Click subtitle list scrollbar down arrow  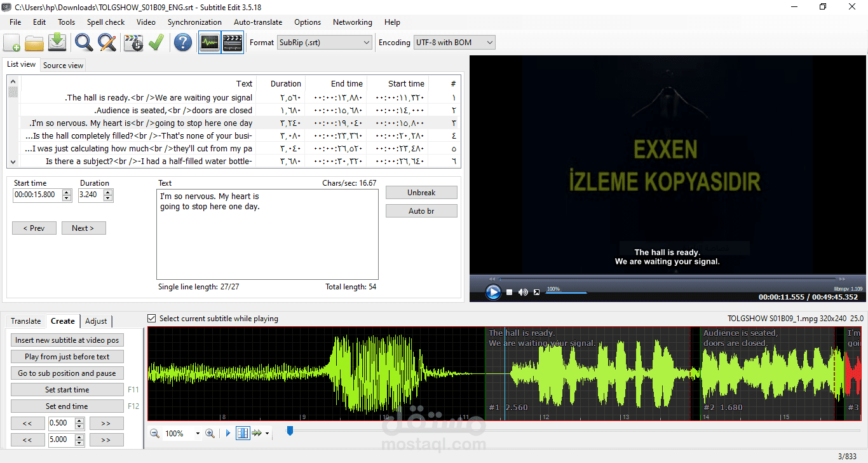click(x=13, y=163)
